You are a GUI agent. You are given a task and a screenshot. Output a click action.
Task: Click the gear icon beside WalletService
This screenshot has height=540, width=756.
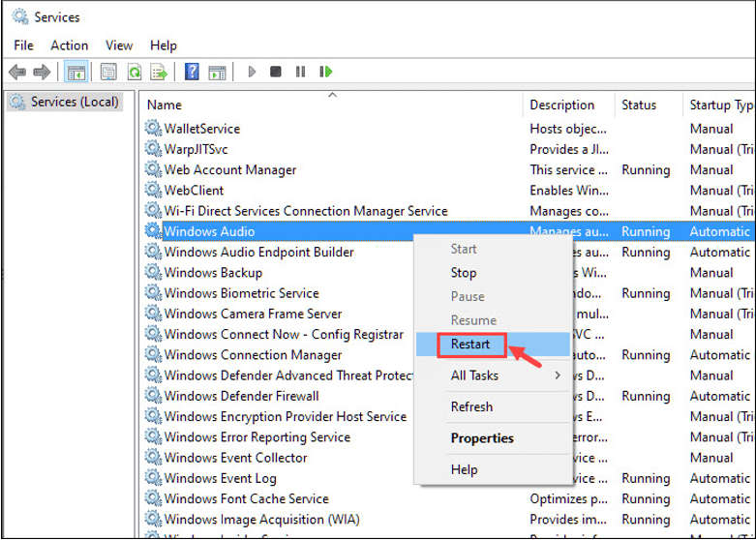click(153, 129)
